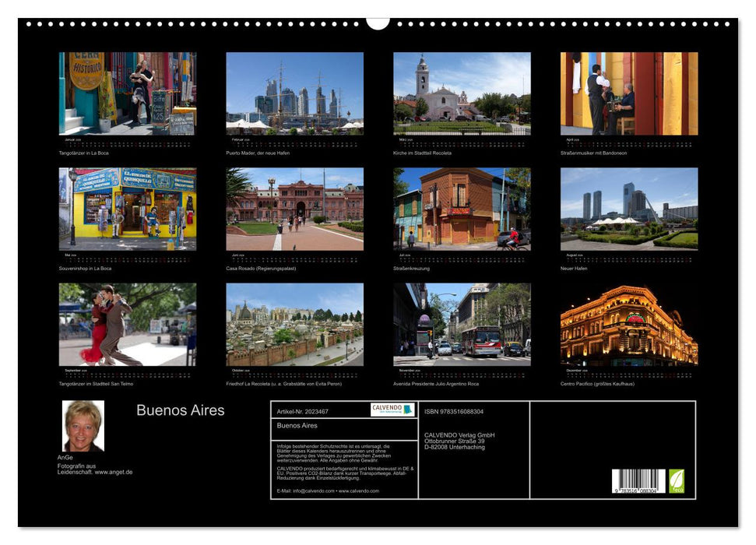Click the blue CALVENDO bookmark symbol

click(407, 410)
